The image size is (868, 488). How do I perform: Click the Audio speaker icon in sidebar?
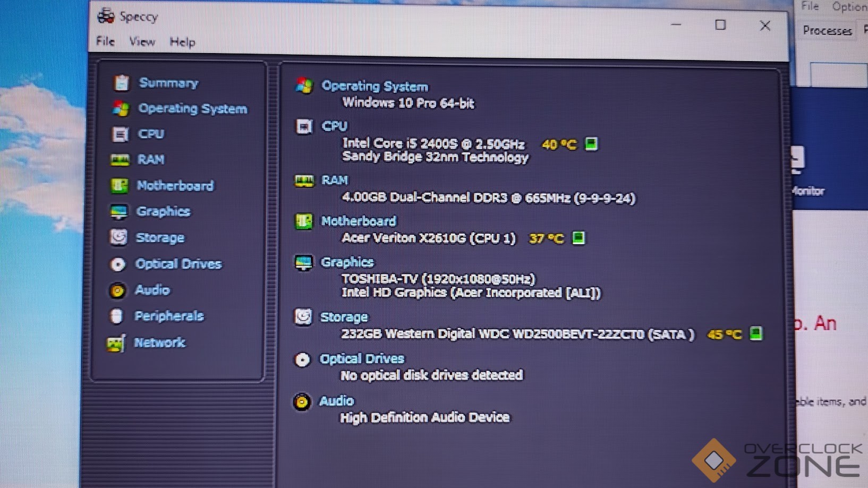pyautogui.click(x=117, y=290)
